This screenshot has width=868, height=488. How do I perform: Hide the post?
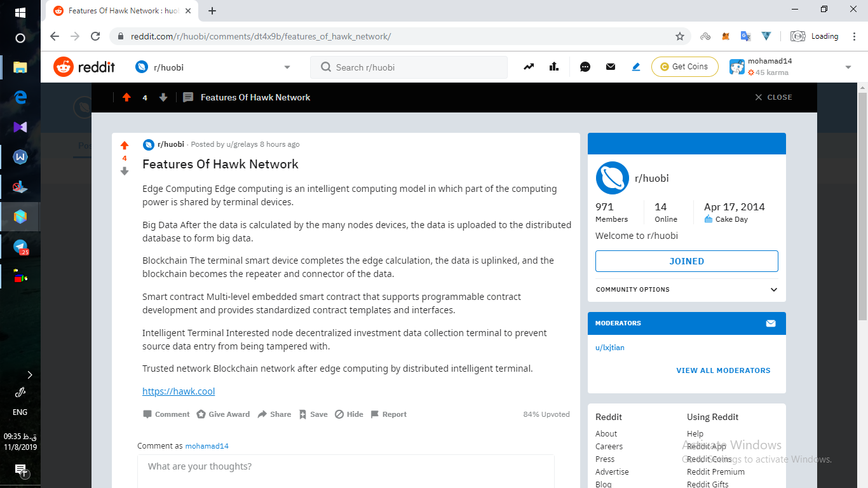(x=349, y=414)
